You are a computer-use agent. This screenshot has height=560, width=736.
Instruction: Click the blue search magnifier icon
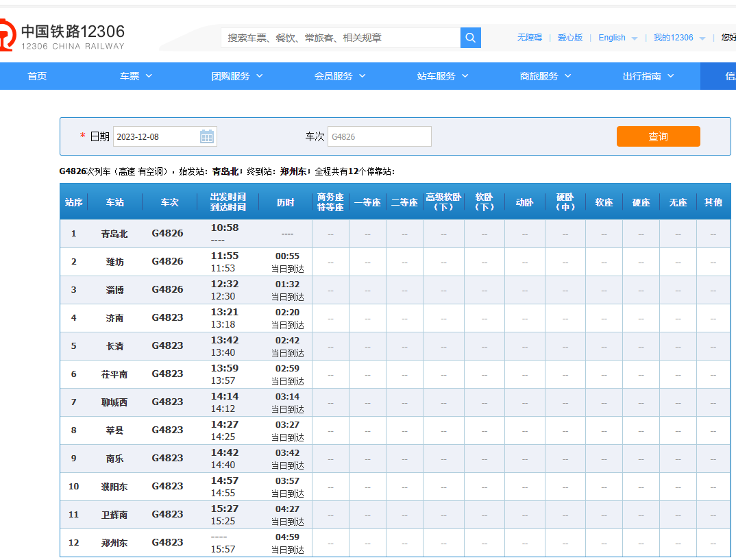(470, 38)
